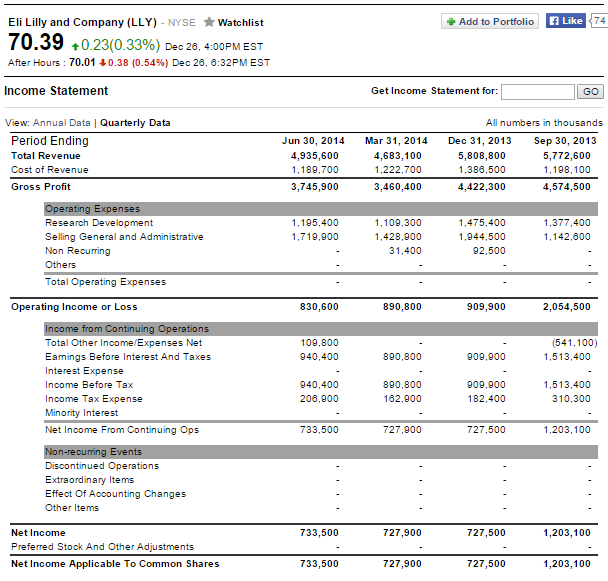This screenshot has height=581, width=608.
Task: Click the Watchlist link text
Action: (240, 22)
